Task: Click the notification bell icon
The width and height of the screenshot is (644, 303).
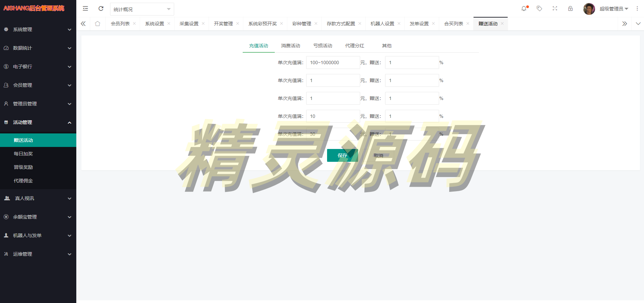Action: (x=524, y=9)
